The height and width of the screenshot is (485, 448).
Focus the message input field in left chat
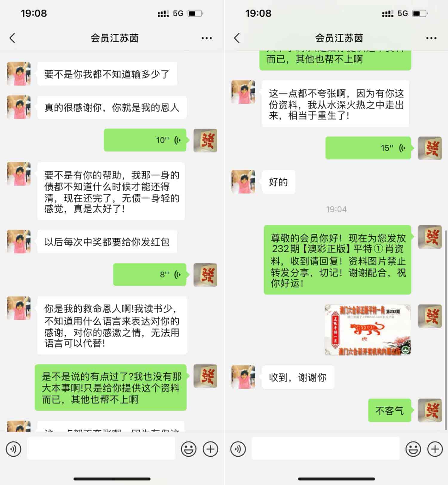tap(101, 448)
